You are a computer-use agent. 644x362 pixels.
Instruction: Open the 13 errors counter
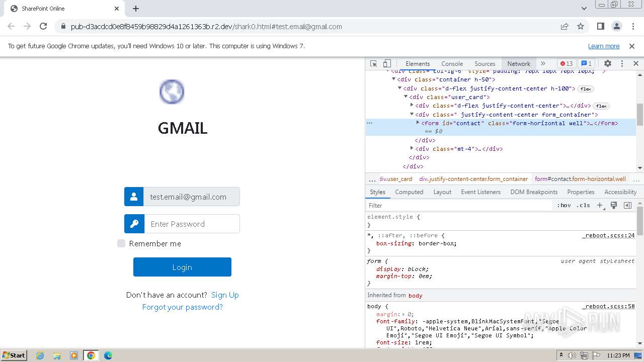click(x=567, y=63)
